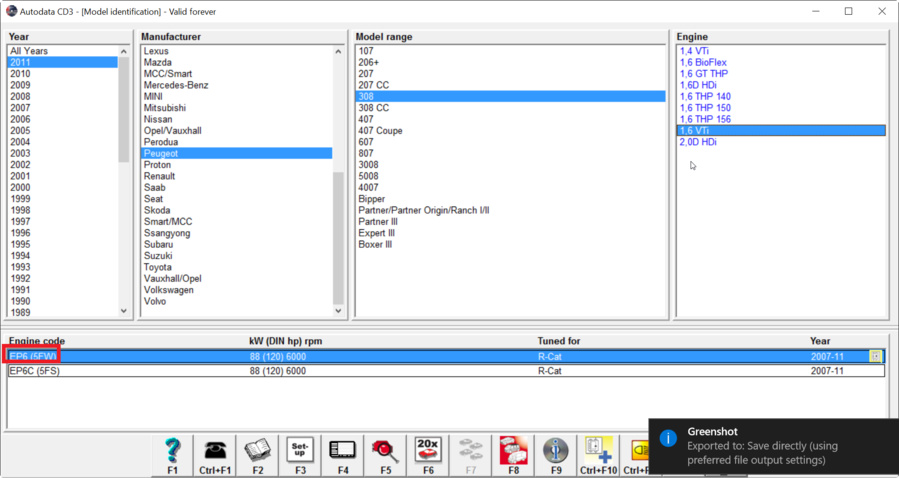Click the Year list scrollbar thumb

tap(124, 109)
